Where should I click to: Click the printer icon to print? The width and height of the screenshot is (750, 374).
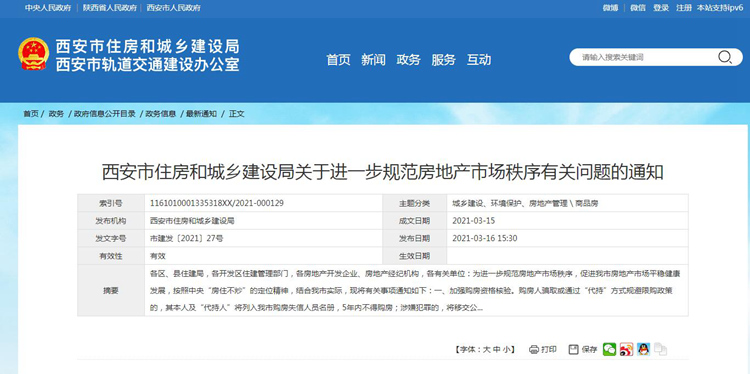(x=534, y=350)
